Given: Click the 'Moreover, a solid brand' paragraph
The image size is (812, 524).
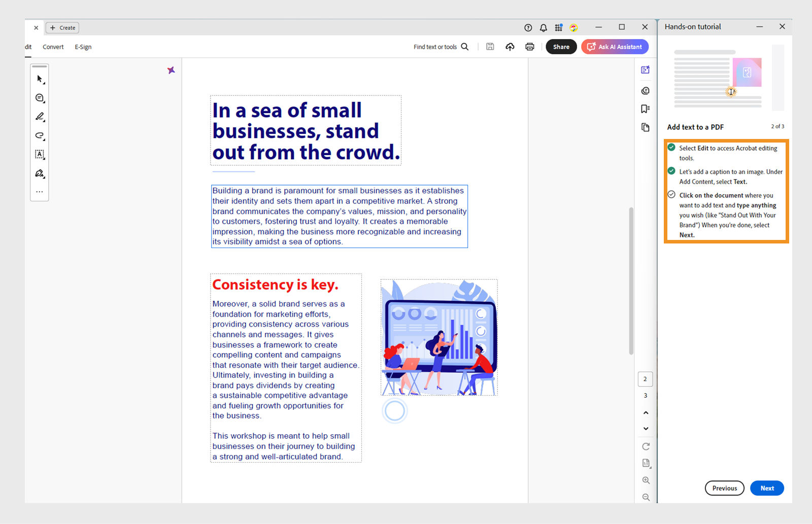Looking at the screenshot, I should click(285, 360).
